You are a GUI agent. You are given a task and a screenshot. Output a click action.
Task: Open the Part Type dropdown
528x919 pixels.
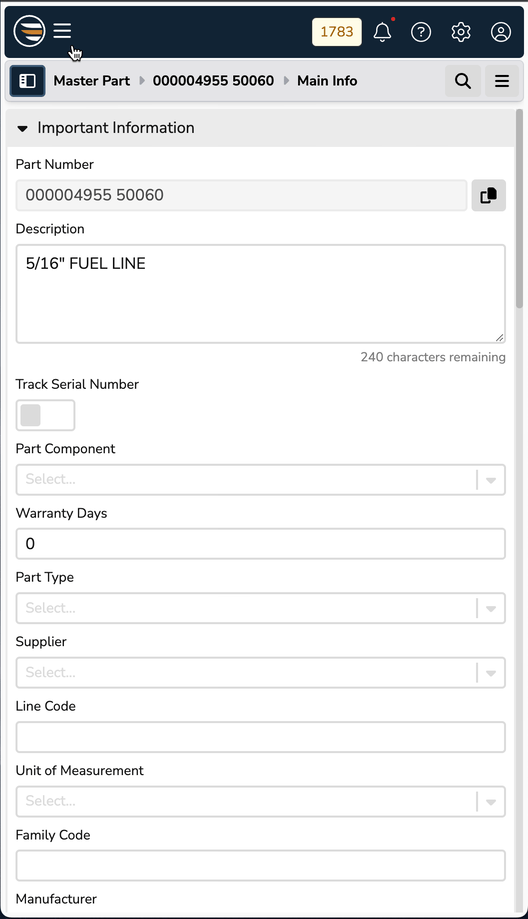260,608
